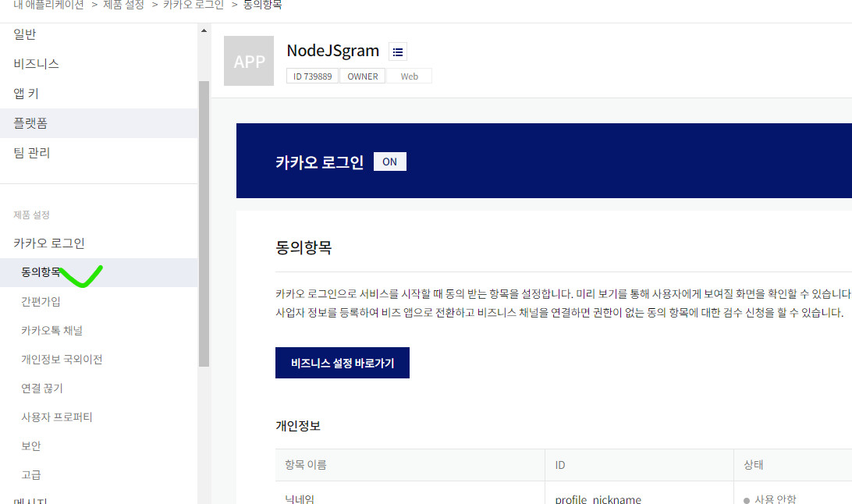The width and height of the screenshot is (852, 504).
Task: Open 연결 끊기 submenu item
Action: point(42,389)
